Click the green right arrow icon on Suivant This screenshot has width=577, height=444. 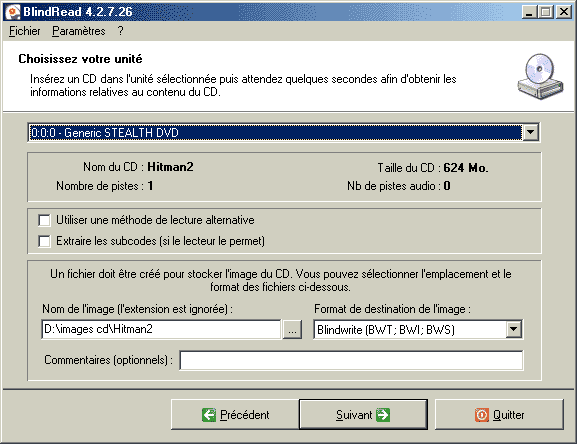[x=383, y=415]
